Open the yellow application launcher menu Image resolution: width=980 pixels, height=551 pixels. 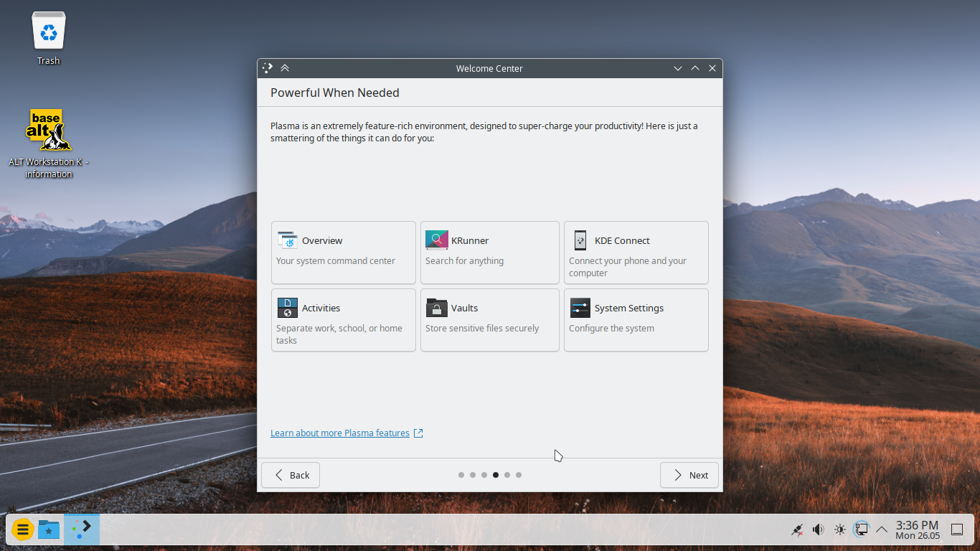point(22,530)
